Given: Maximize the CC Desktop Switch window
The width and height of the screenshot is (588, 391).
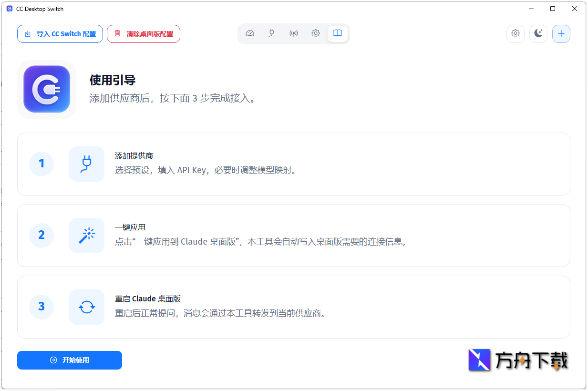Looking at the screenshot, I should pyautogui.click(x=553, y=9).
